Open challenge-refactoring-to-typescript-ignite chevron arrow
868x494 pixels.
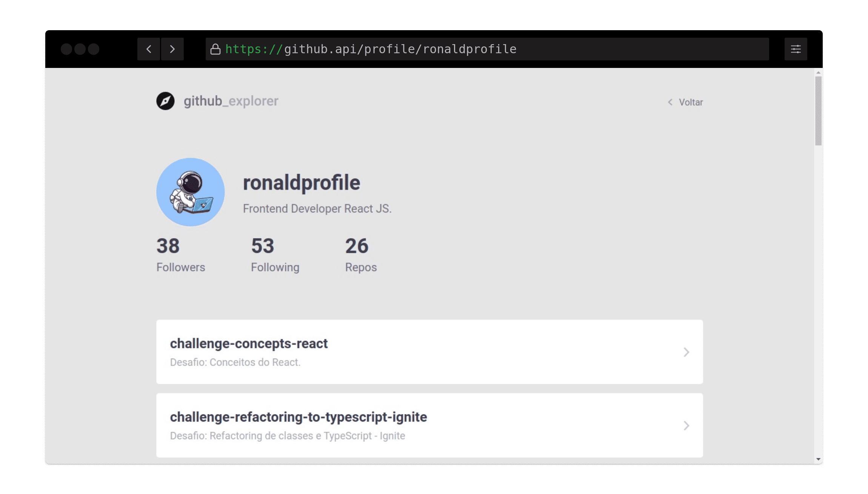click(x=686, y=426)
